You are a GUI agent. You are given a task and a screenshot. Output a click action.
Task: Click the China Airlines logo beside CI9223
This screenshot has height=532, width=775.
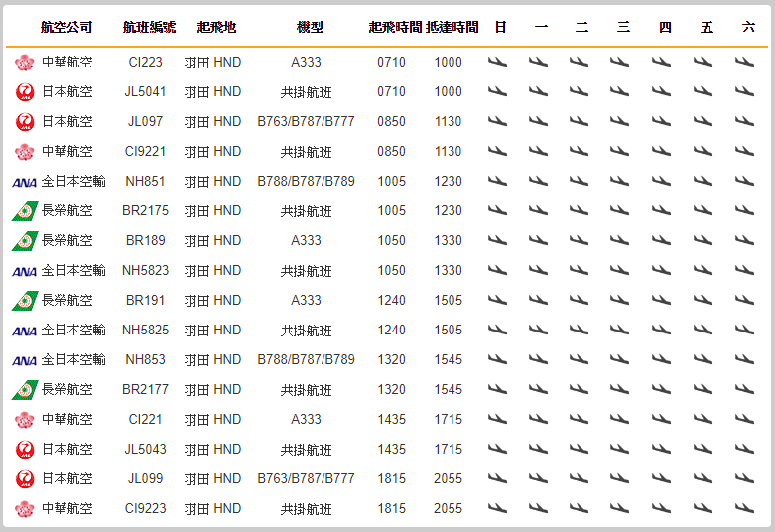pos(24,509)
